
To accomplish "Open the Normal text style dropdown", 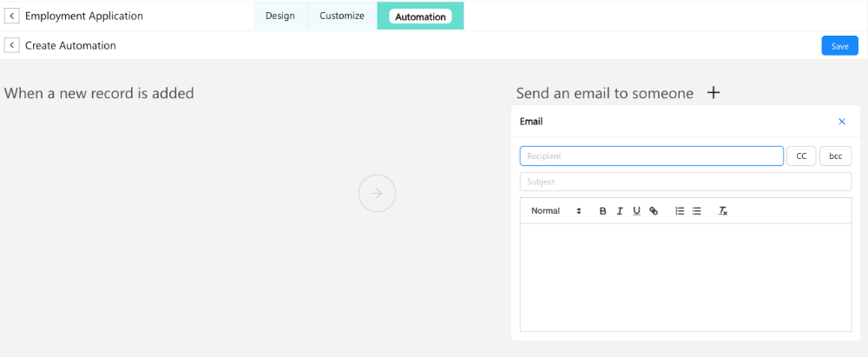I will 556,211.
